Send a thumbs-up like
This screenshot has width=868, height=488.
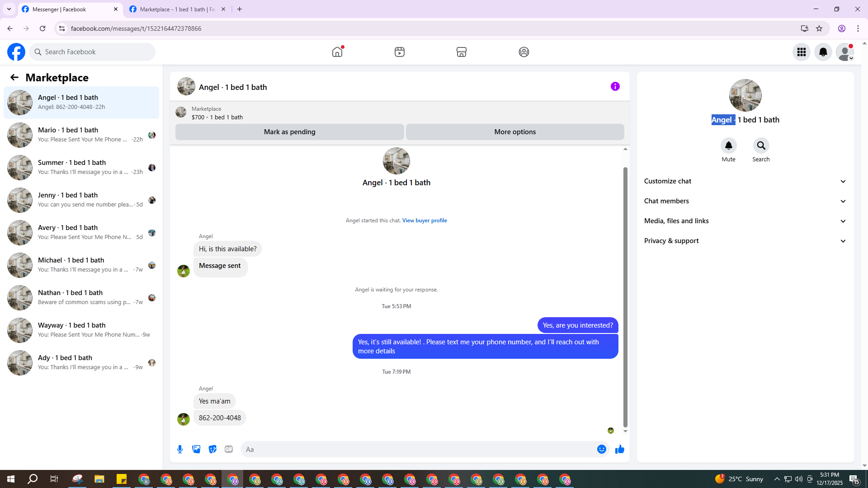619,449
